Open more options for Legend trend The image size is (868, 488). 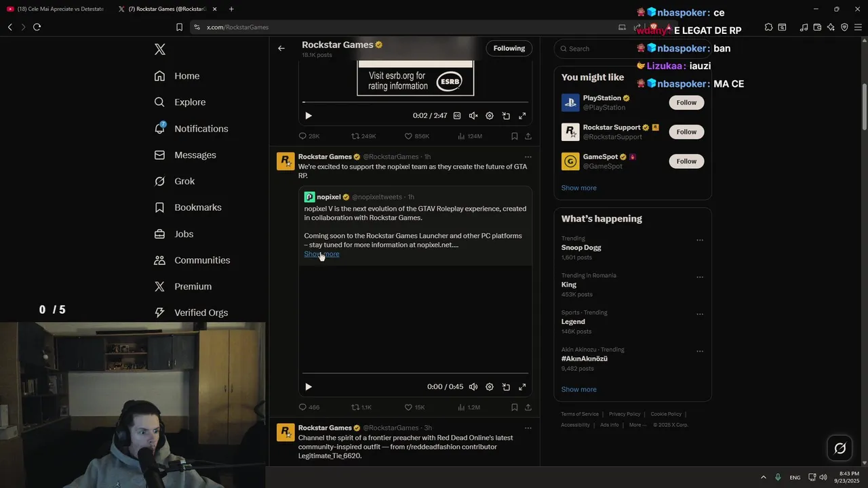pyautogui.click(x=700, y=314)
